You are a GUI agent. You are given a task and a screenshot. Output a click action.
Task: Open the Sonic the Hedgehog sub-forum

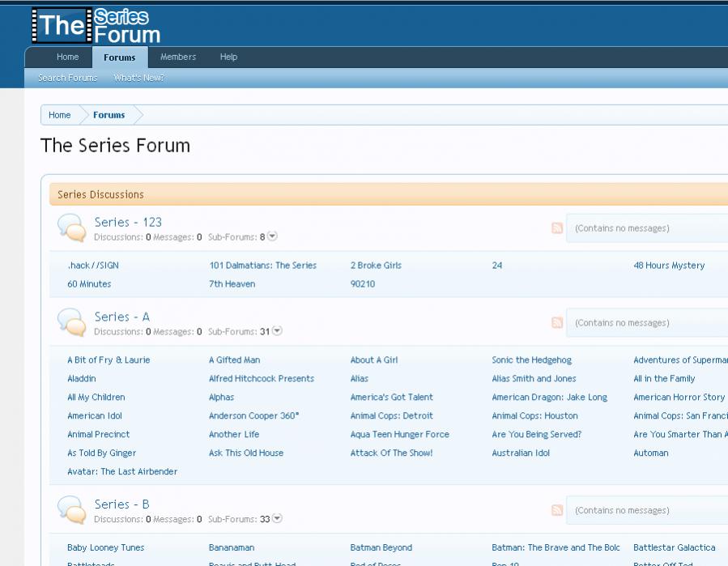coord(532,360)
